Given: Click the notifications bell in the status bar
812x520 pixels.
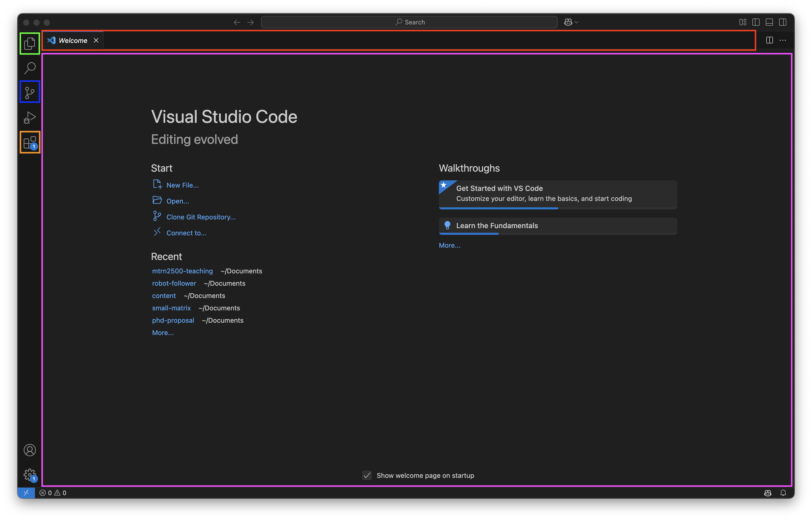Looking at the screenshot, I should (783, 493).
